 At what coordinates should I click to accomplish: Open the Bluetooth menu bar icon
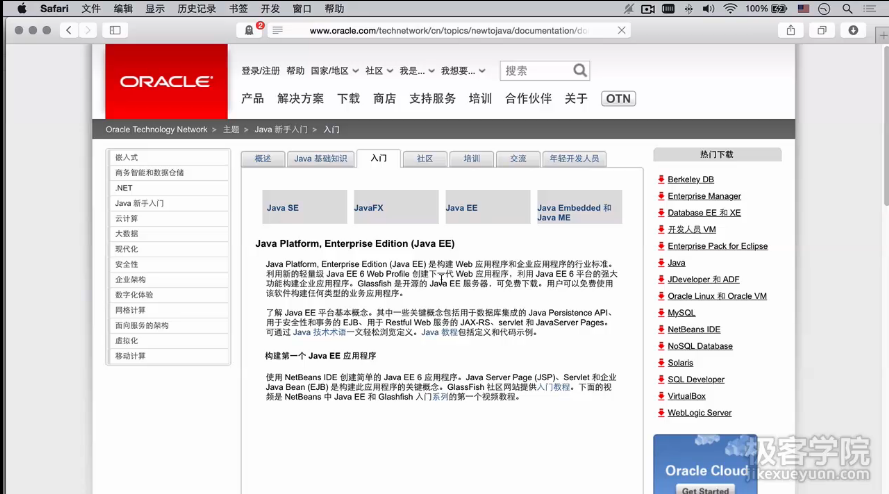tap(688, 9)
